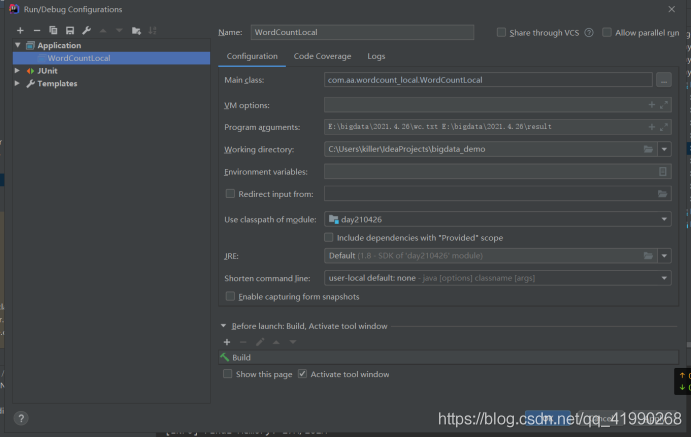The image size is (692, 438).
Task: Sort configurations alphabetically
Action: pyautogui.click(x=153, y=30)
